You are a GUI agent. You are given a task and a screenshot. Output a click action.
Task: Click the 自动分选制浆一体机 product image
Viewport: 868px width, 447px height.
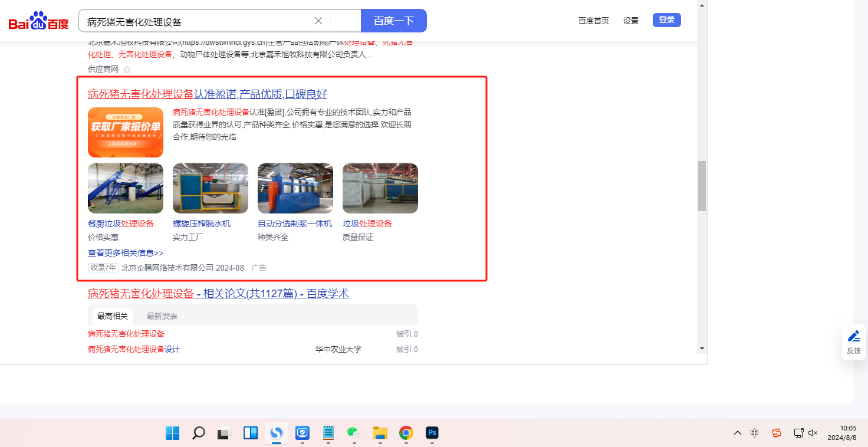point(295,188)
